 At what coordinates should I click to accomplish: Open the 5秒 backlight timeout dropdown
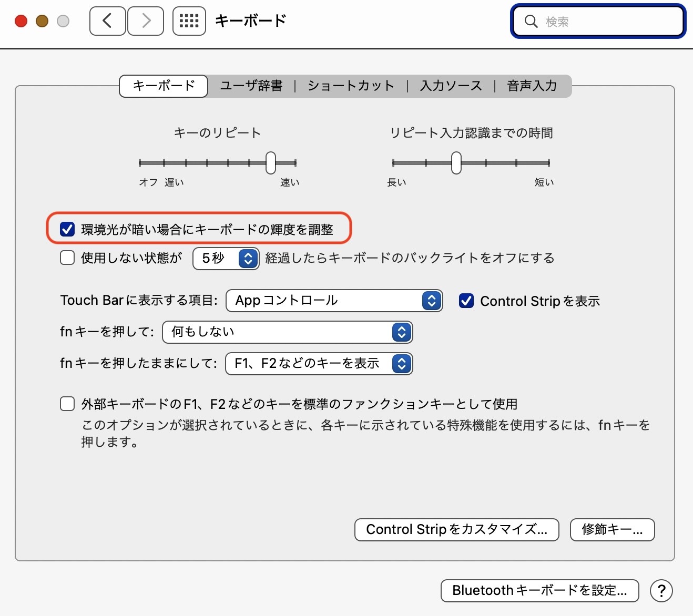click(x=226, y=258)
